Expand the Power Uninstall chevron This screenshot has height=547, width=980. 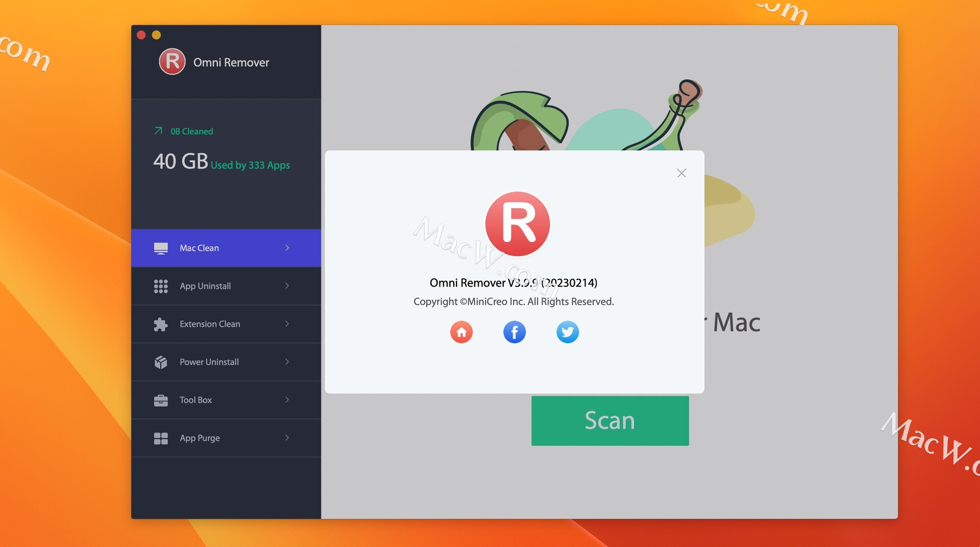tap(287, 362)
